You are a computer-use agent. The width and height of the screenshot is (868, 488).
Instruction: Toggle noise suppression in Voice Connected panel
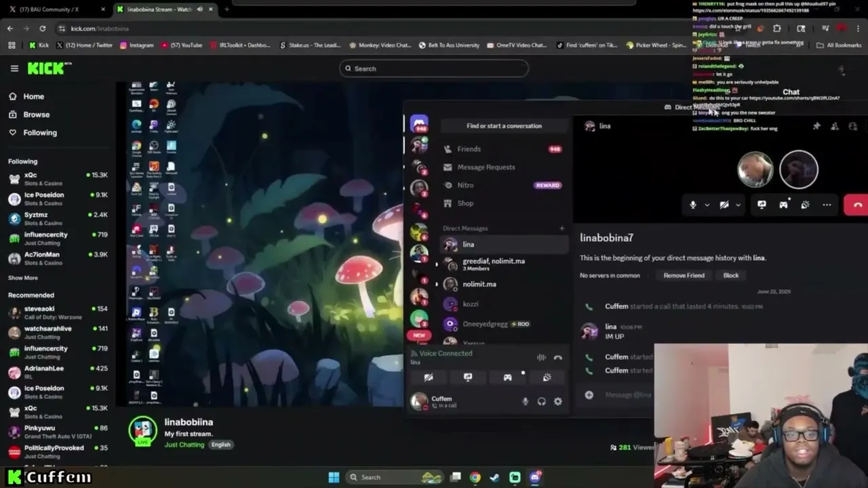pos(541,357)
